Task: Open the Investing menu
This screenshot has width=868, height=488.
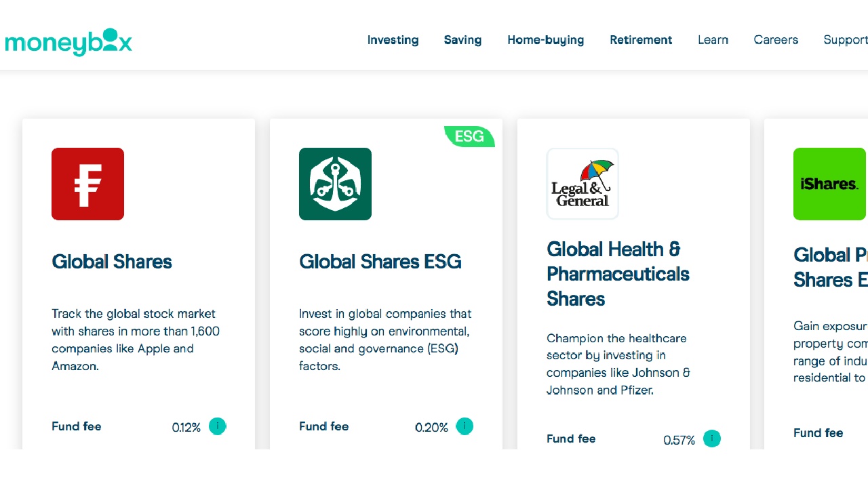Action: point(393,40)
